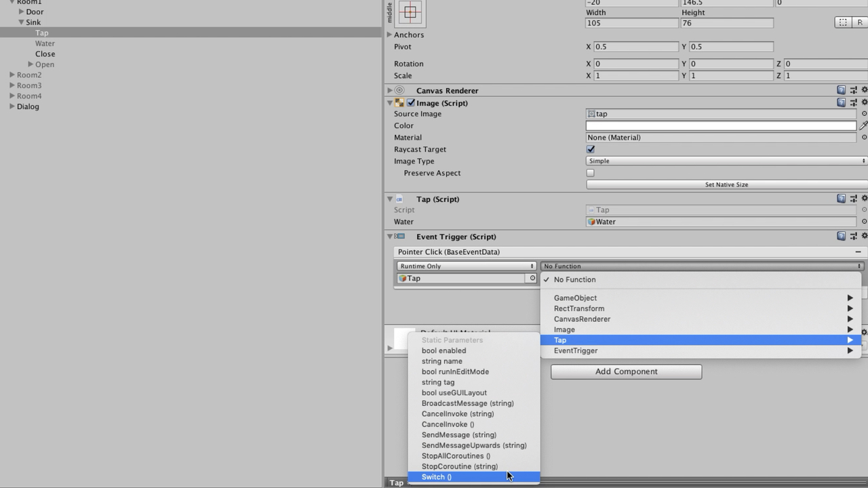The height and width of the screenshot is (488, 868).
Task: Uncheck the Raycast Target checkbox
Action: [591, 149]
